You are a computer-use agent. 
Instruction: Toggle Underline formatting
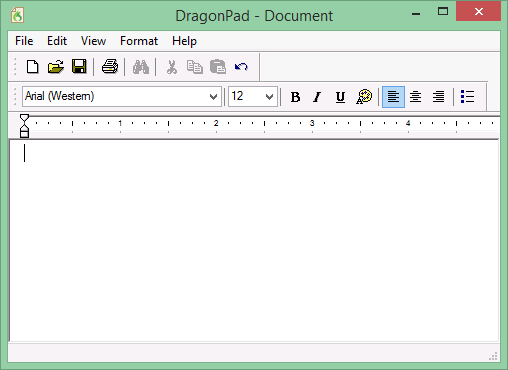click(340, 97)
